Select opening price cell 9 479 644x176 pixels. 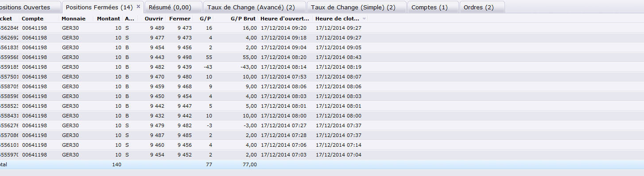click(157, 125)
